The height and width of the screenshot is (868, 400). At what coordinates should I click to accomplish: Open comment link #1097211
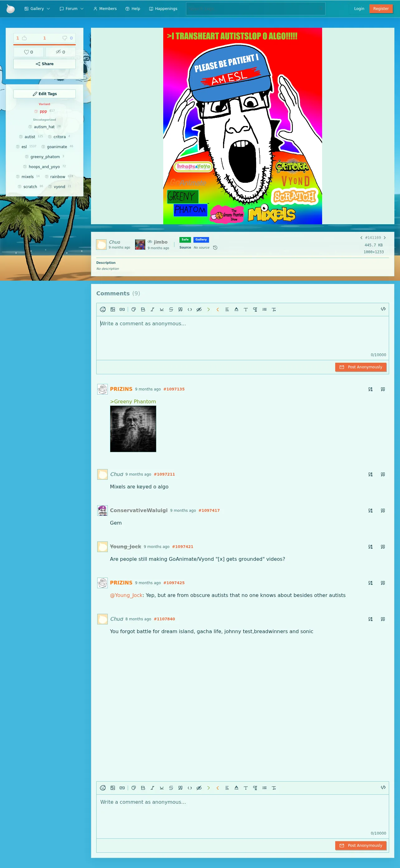click(x=164, y=474)
